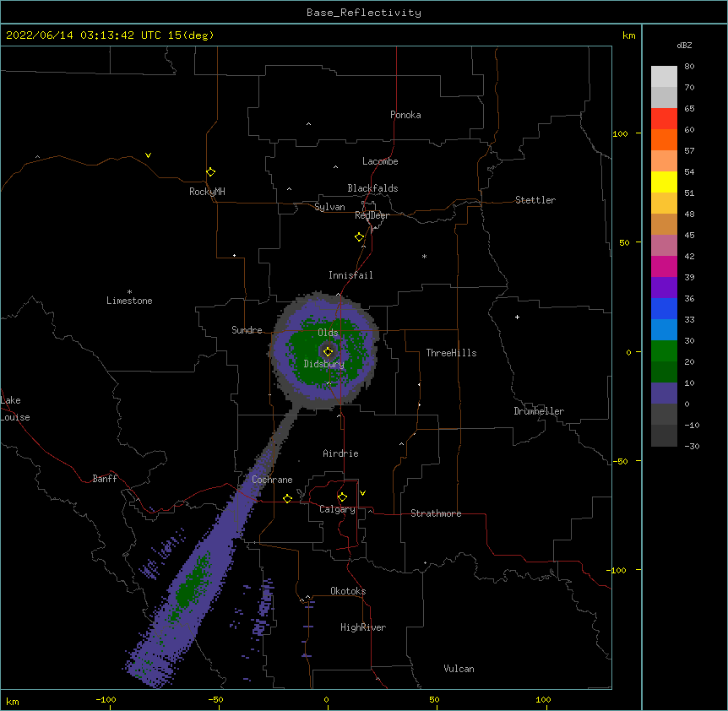Click the RedDeer city label
The height and width of the screenshot is (711, 728).
(372, 215)
